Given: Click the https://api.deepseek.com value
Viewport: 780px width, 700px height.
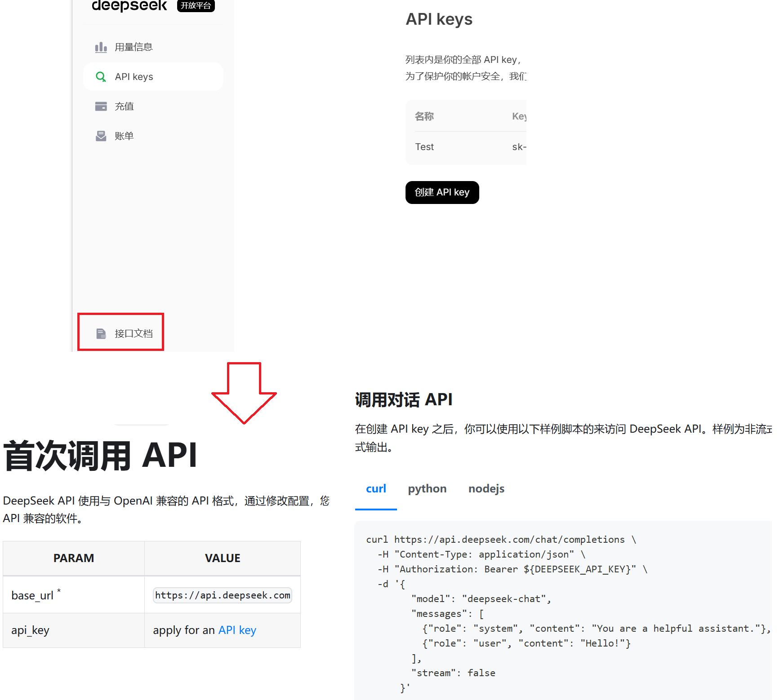Looking at the screenshot, I should click(223, 595).
